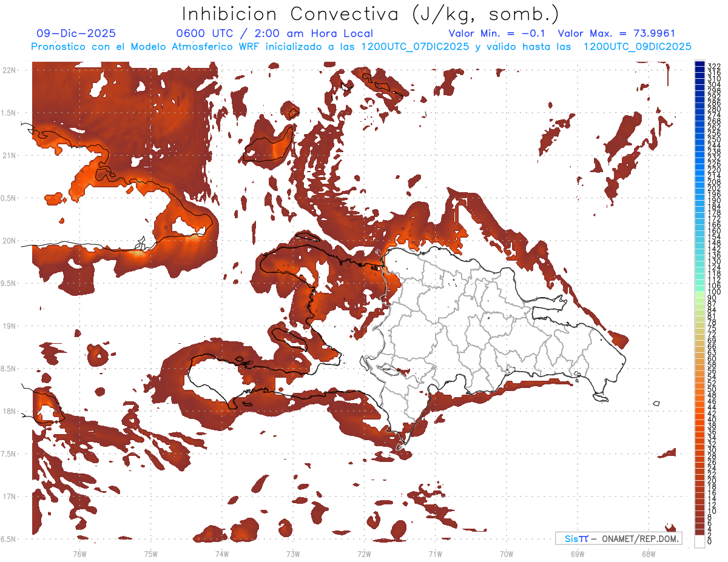Image resolution: width=728 pixels, height=562 pixels.
Task: Click the date "09-Dic-2025"
Action: 76,33
